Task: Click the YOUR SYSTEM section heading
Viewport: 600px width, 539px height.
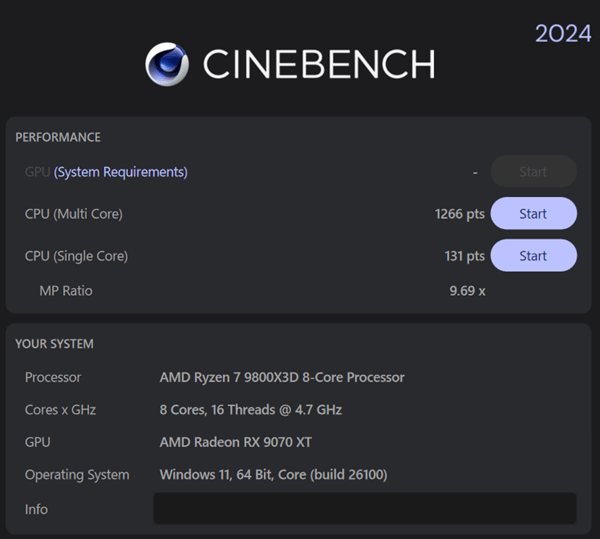Action: coord(54,344)
